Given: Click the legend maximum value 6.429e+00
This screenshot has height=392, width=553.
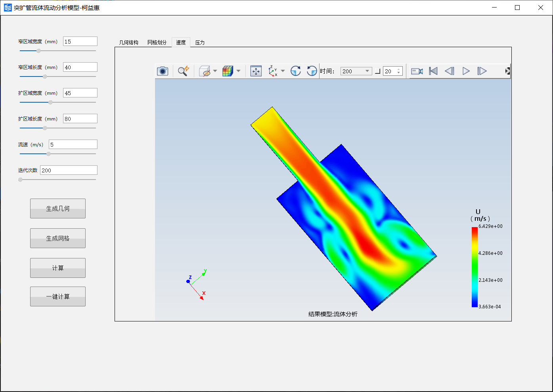Looking at the screenshot, I should (490, 226).
